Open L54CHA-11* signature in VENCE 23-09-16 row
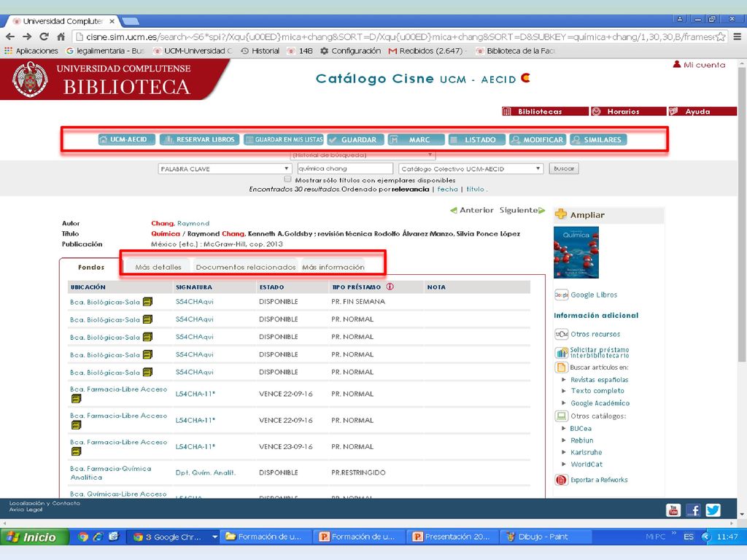747x560 pixels. (x=196, y=447)
